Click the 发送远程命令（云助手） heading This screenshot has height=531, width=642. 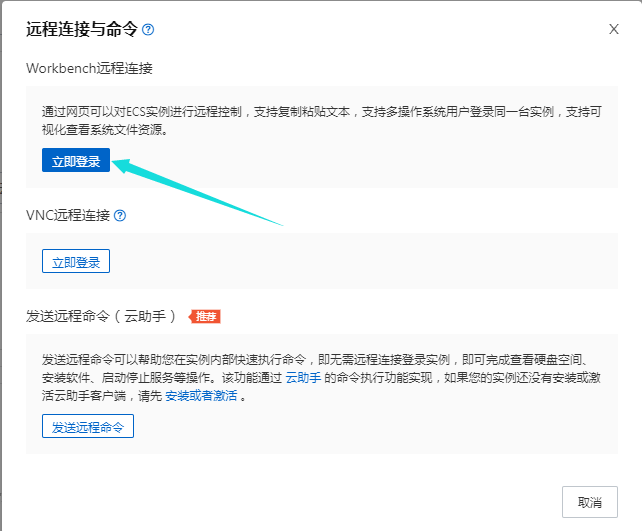101,316
